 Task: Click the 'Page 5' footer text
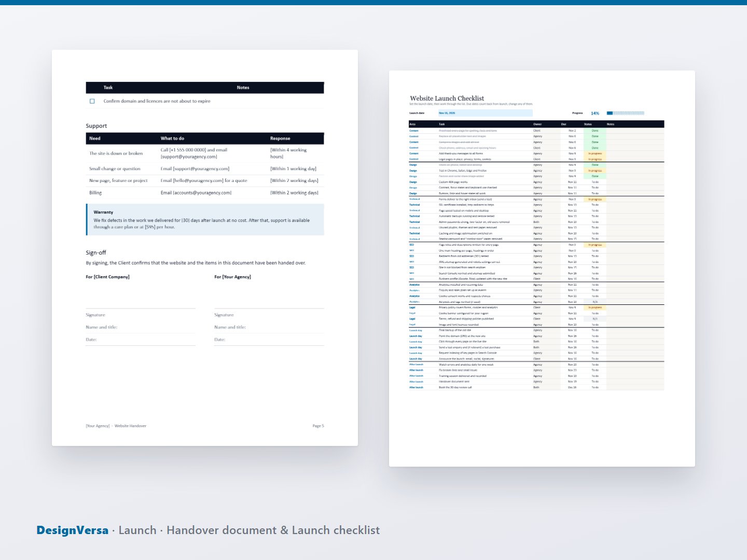pos(318,426)
